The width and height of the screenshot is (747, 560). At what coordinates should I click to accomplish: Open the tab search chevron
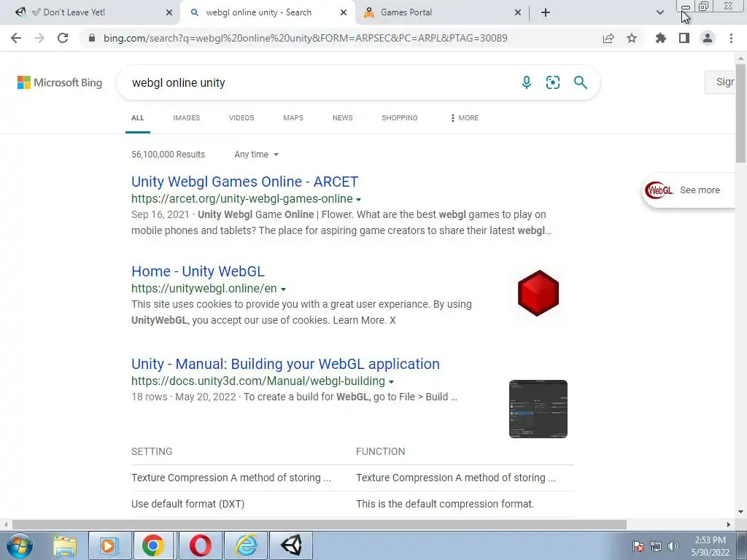(659, 12)
